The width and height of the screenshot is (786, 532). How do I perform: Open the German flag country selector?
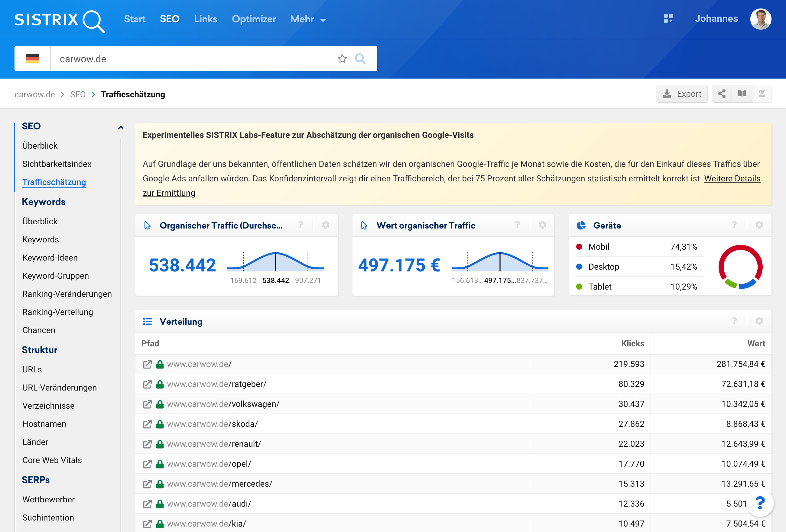click(32, 59)
